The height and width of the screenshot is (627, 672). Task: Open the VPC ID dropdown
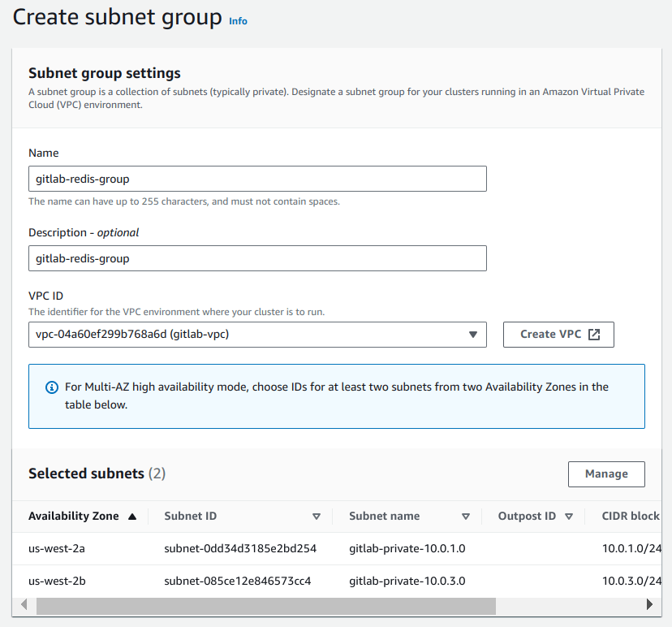(x=257, y=334)
